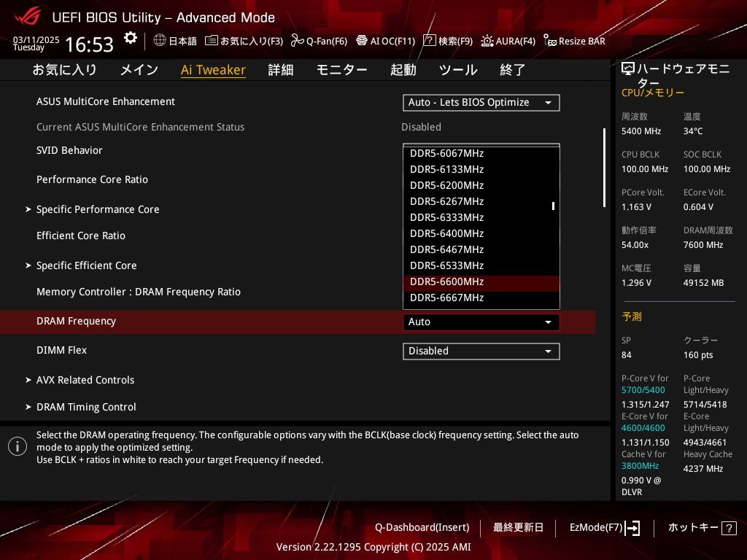This screenshot has height=560, width=747.
Task: Switch to EzMode(F7)
Action: pyautogui.click(x=604, y=527)
